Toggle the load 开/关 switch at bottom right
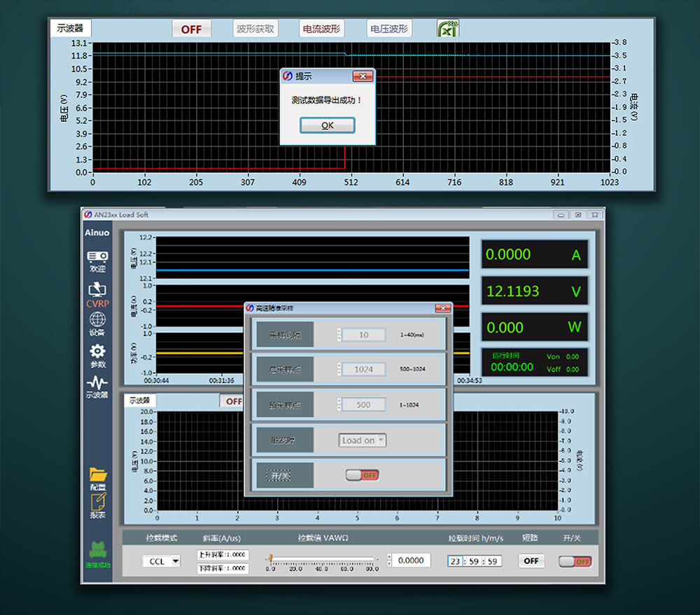 point(575,561)
